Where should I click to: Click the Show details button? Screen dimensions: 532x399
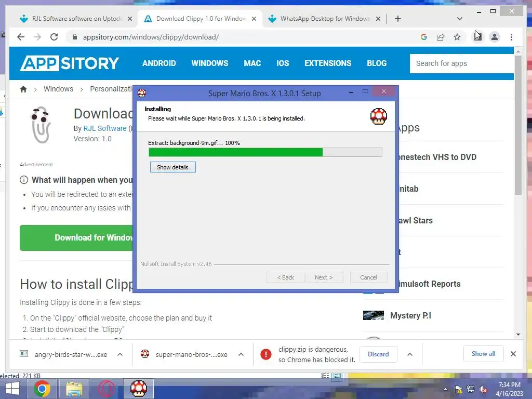coord(172,167)
